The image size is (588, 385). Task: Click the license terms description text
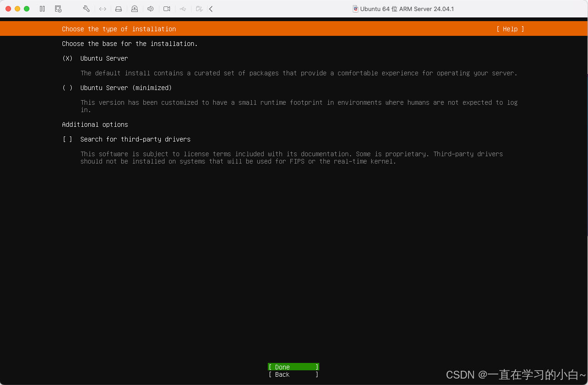292,158
